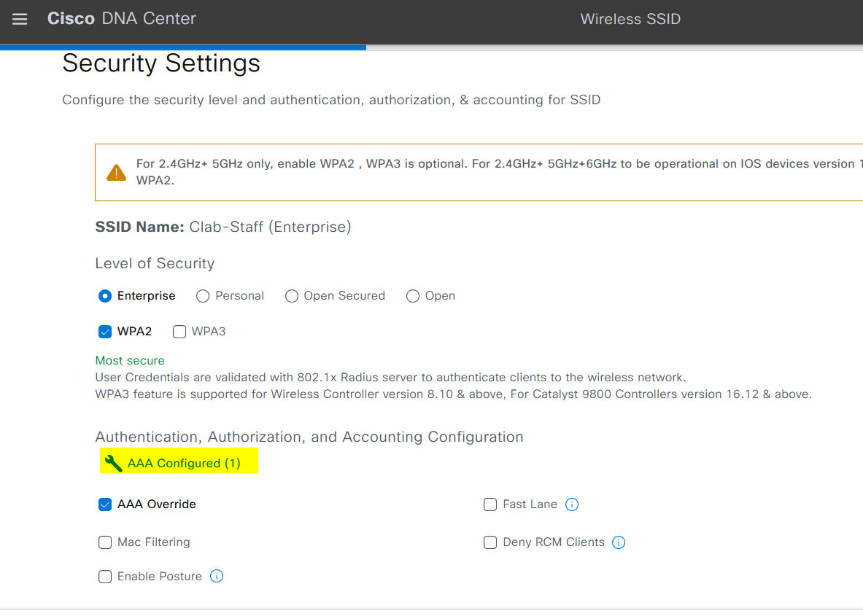
Task: Show info for Fast Lane
Action: (572, 504)
